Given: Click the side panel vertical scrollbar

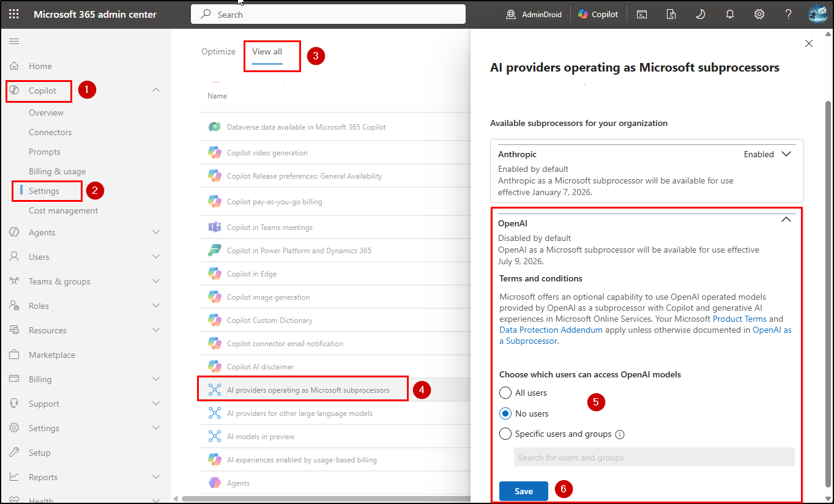Looking at the screenshot, I should [828, 294].
